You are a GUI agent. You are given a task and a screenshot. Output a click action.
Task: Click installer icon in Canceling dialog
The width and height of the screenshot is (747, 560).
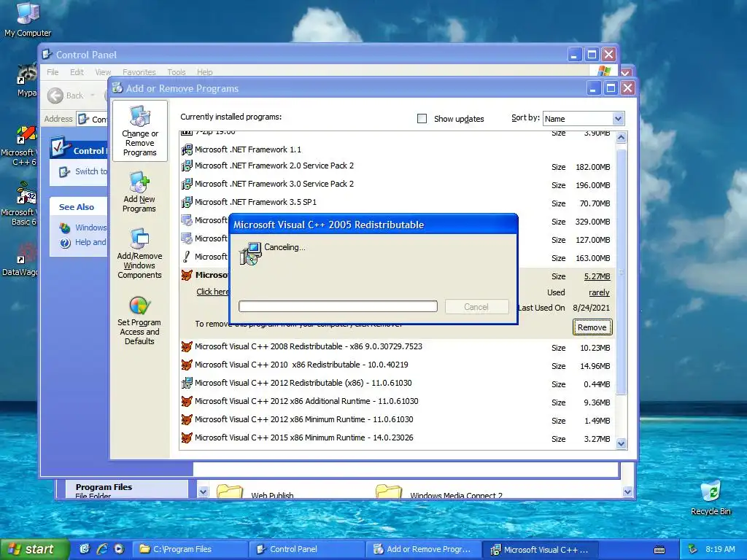(251, 253)
